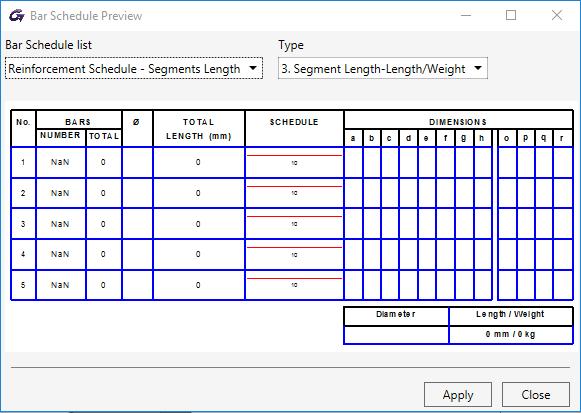Click row number 1 cell
The height and width of the screenshot is (413, 581).
(x=23, y=162)
